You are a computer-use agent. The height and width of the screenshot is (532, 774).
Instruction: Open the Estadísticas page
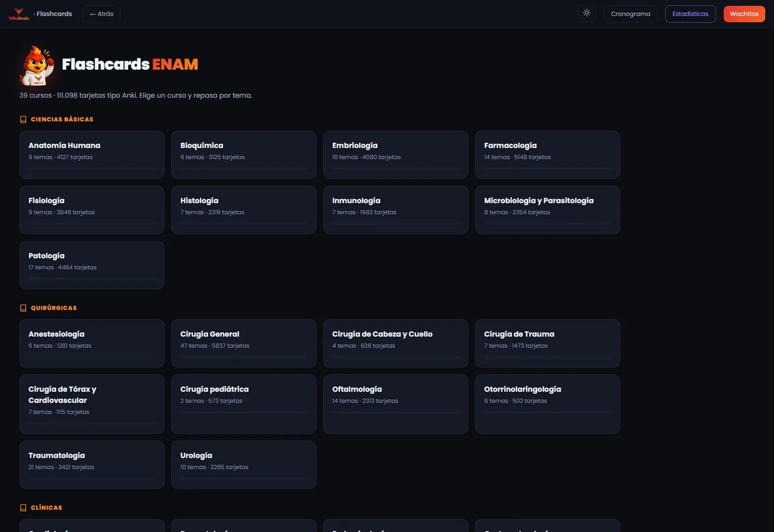pos(690,14)
